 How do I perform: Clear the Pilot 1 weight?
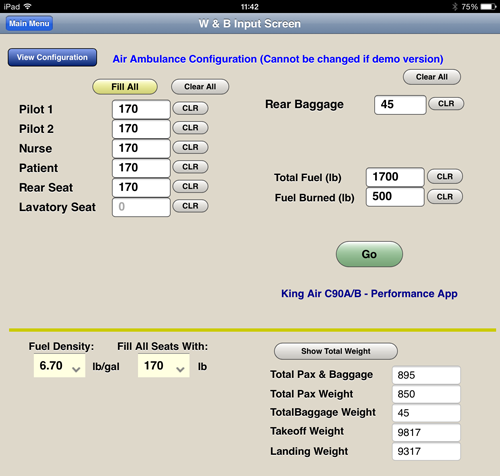tap(190, 108)
